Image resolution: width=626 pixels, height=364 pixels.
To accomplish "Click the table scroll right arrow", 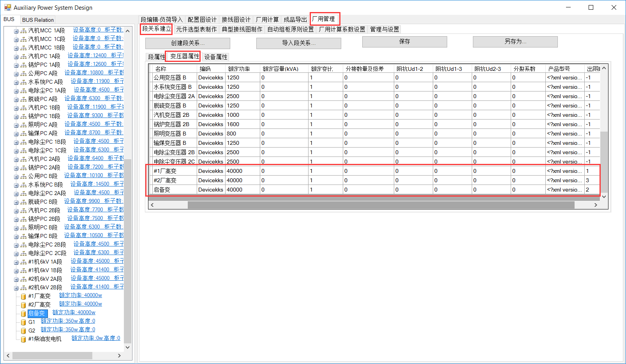I will [596, 205].
